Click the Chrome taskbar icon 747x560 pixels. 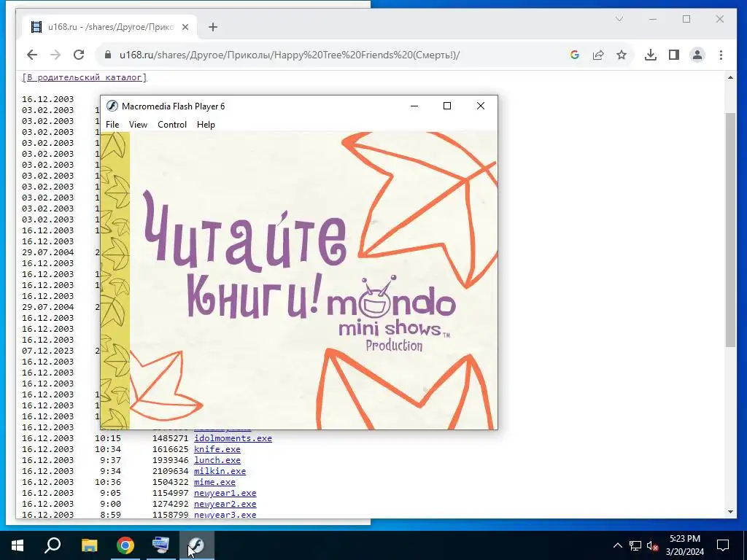125,545
